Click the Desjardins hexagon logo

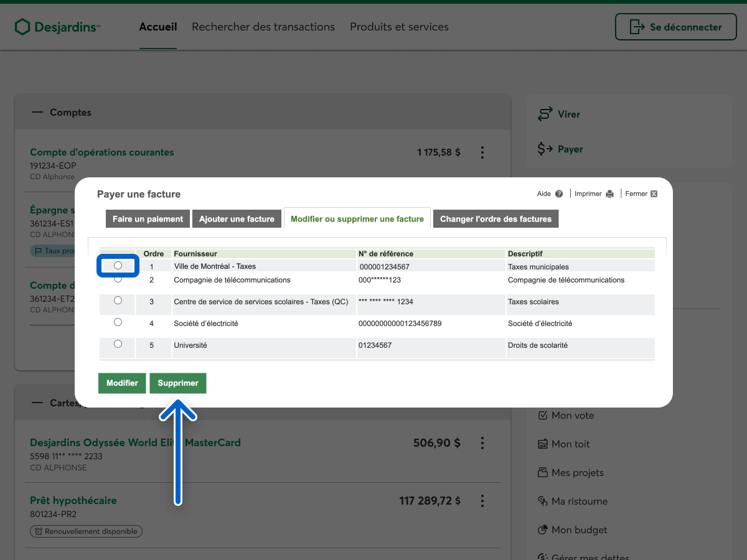pos(22,27)
